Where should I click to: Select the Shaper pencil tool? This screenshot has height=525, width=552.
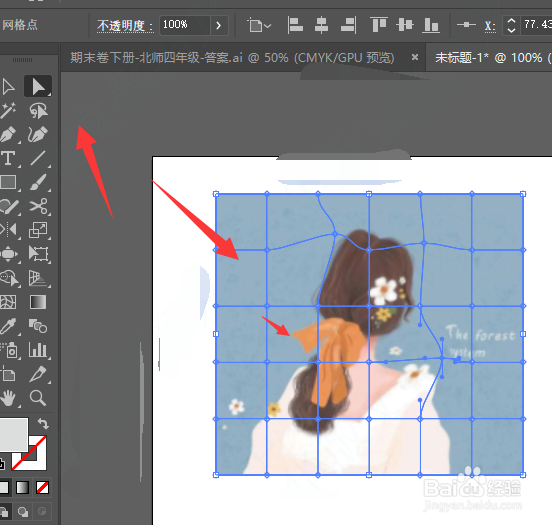click(8, 206)
